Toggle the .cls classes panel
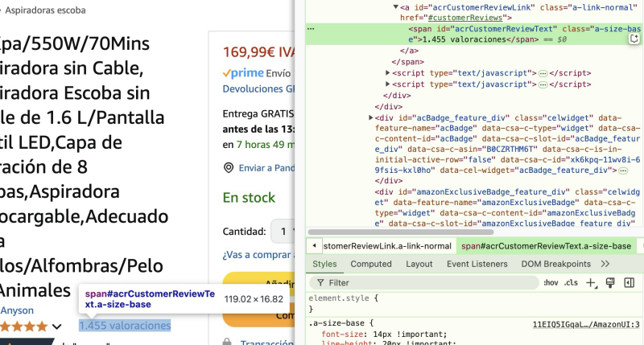 point(571,282)
